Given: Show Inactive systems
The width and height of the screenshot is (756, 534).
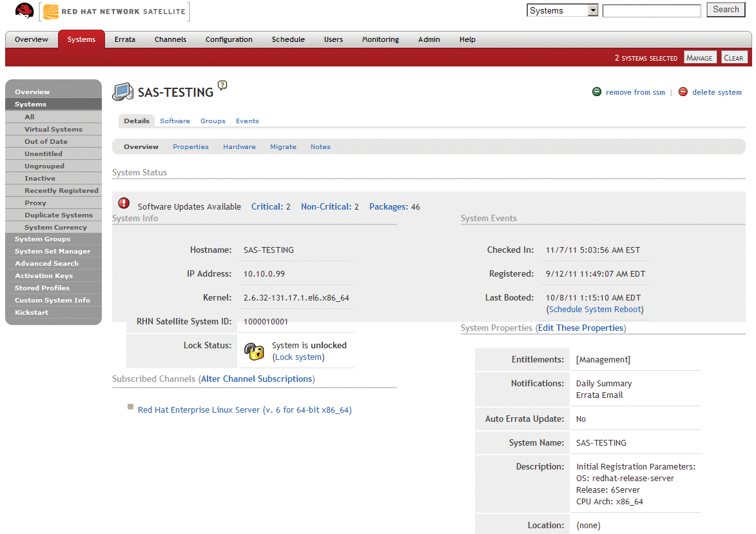Looking at the screenshot, I should coord(53,178).
